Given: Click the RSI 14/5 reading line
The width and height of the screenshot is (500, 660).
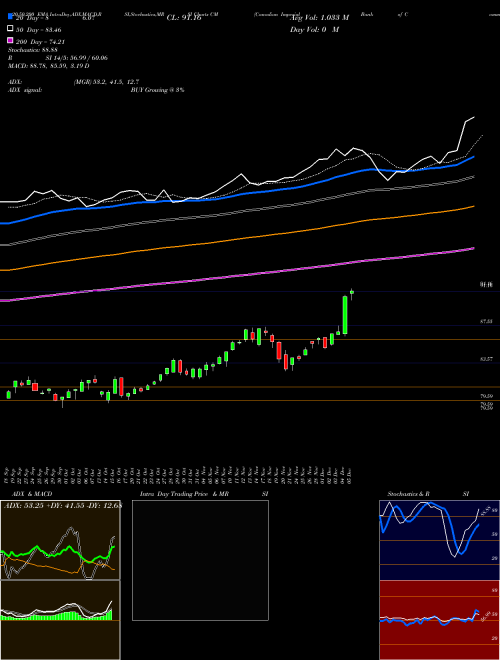Looking at the screenshot, I should tap(58, 58).
